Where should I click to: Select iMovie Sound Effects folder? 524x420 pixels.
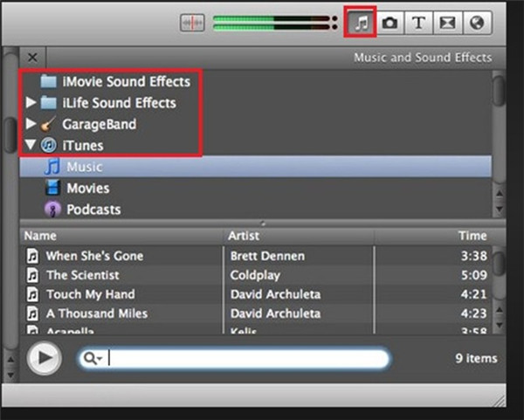115,81
